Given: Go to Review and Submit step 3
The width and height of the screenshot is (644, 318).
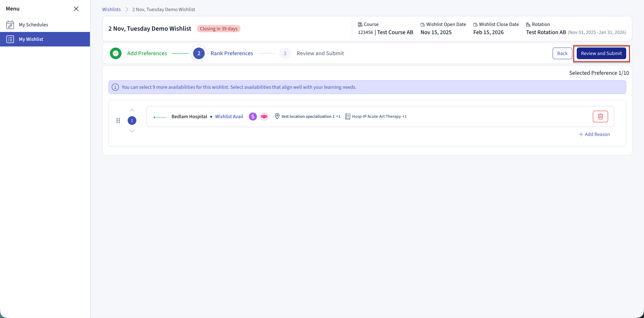Looking at the screenshot, I should [x=320, y=53].
